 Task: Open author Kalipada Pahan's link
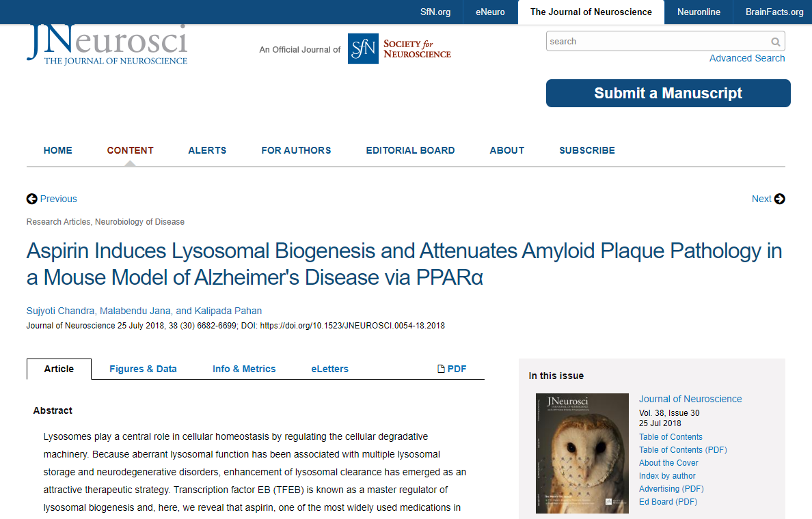click(x=228, y=311)
